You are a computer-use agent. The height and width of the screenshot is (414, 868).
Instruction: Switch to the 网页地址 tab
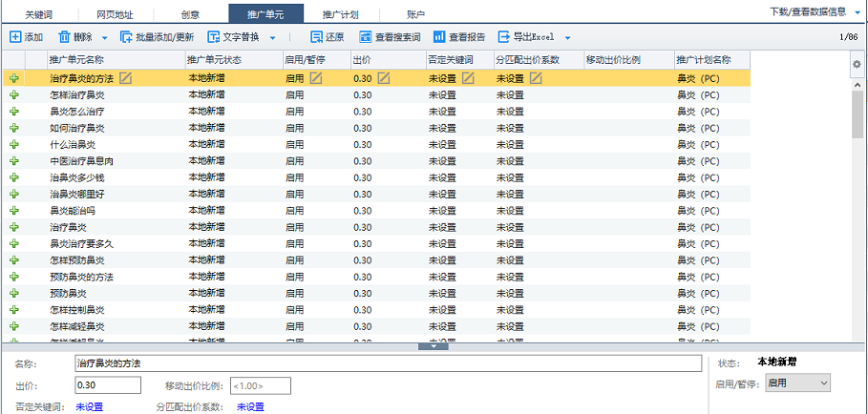(115, 14)
